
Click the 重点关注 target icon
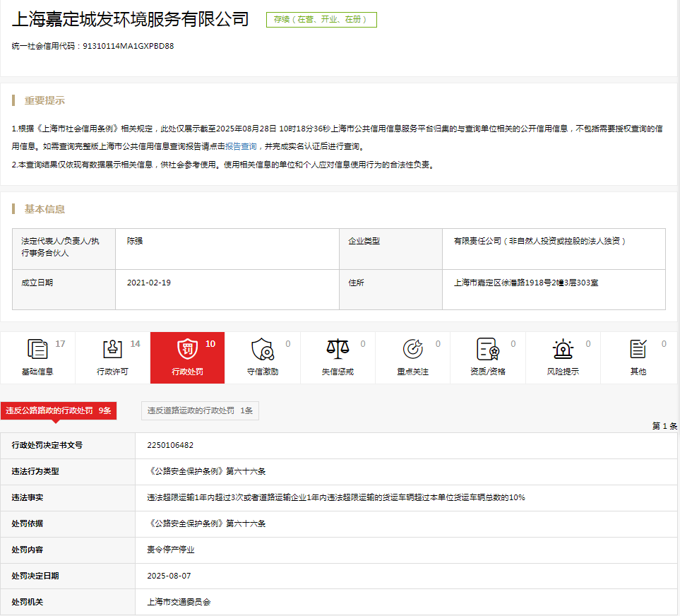click(412, 349)
